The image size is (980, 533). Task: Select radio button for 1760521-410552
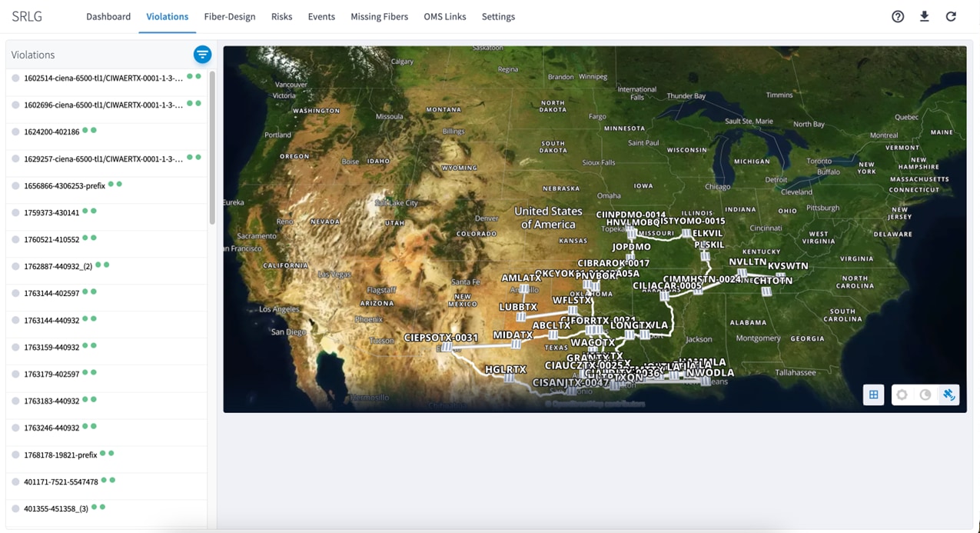tap(15, 240)
